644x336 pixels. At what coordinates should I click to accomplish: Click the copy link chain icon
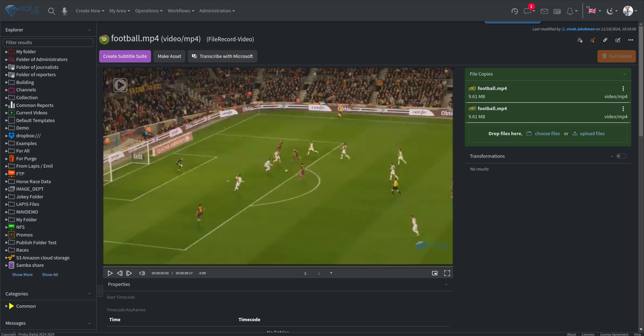point(605,40)
